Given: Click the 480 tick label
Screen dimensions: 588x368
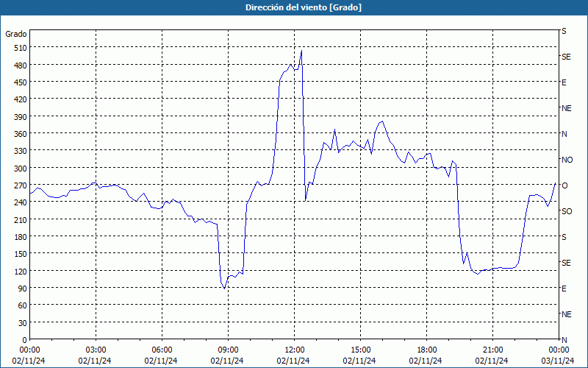Looking at the screenshot, I should click(x=21, y=66).
